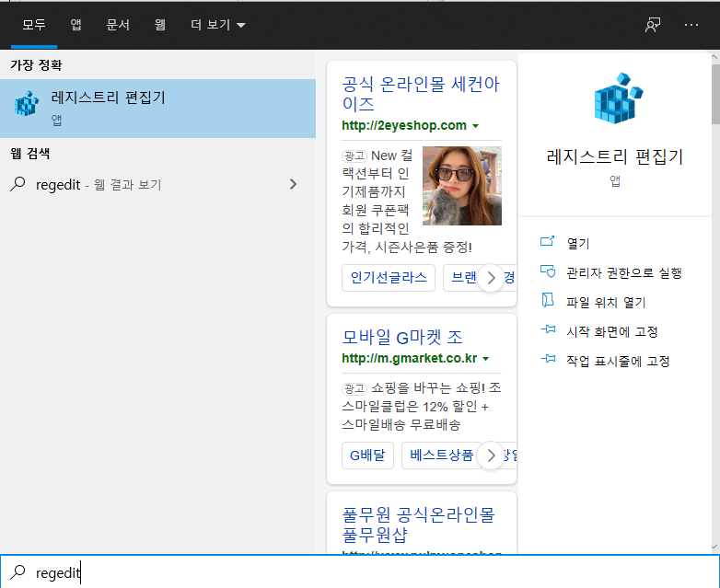Click the 웹 검색 section heading
The width and height of the screenshot is (720, 588).
29,154
